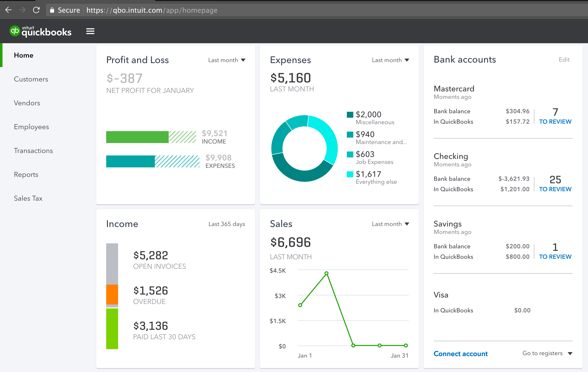
Task: Click the browser forward arrow
Action: [22, 10]
